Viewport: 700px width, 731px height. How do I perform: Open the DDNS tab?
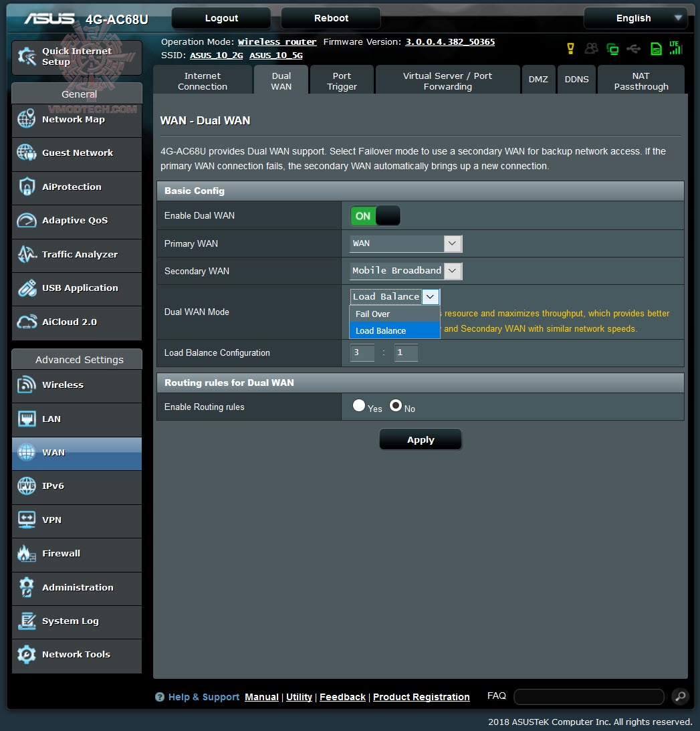coord(576,80)
